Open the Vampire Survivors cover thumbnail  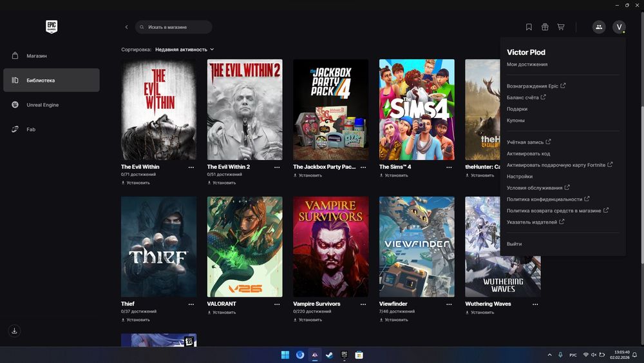coord(330,247)
